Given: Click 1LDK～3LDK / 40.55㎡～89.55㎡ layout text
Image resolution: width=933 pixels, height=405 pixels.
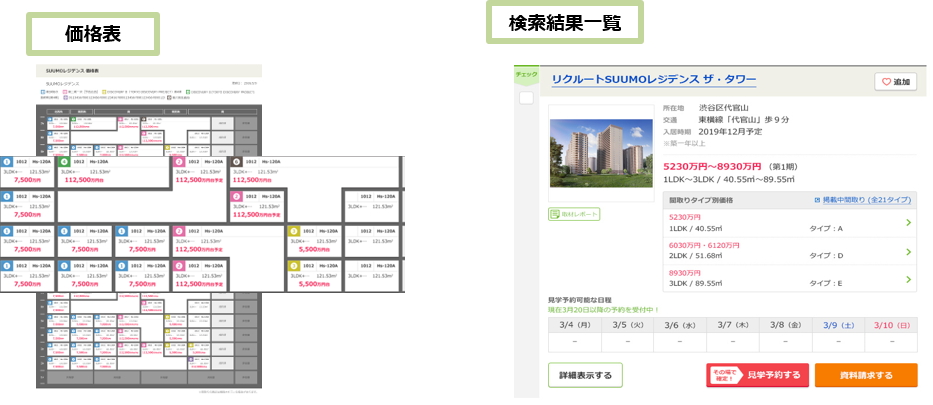Looking at the screenshot, I should pos(729,179).
